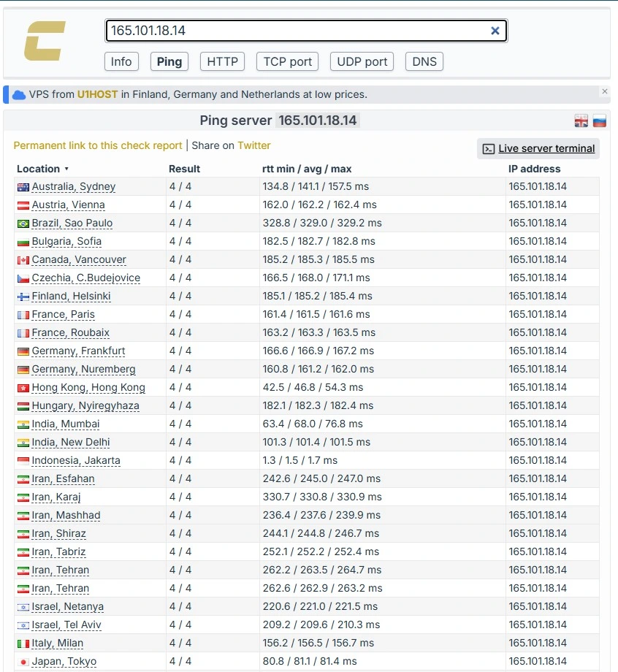
Task: Open the India, Mumbai node link
Action: coord(66,424)
